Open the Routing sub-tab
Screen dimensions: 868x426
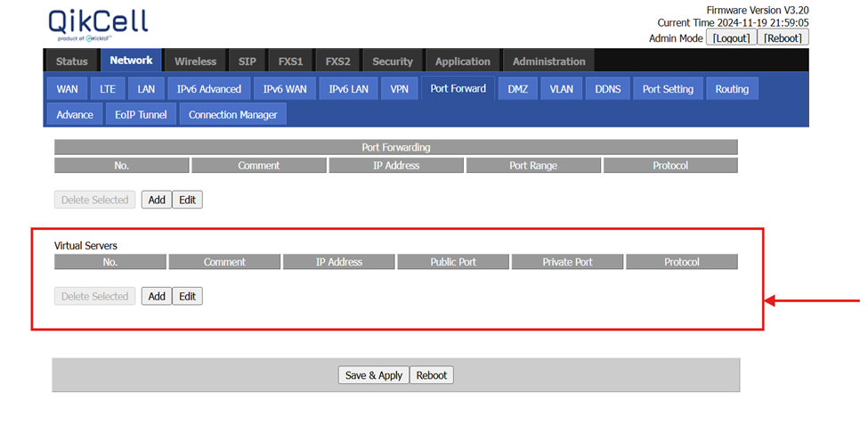pos(732,89)
